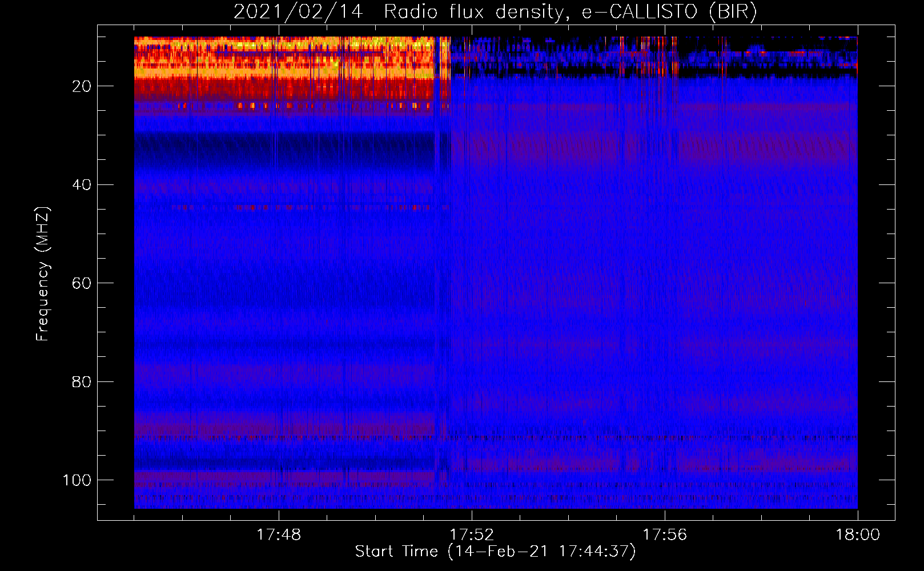Click the plot title '2021/02/14 Radio flux density'

495,12
